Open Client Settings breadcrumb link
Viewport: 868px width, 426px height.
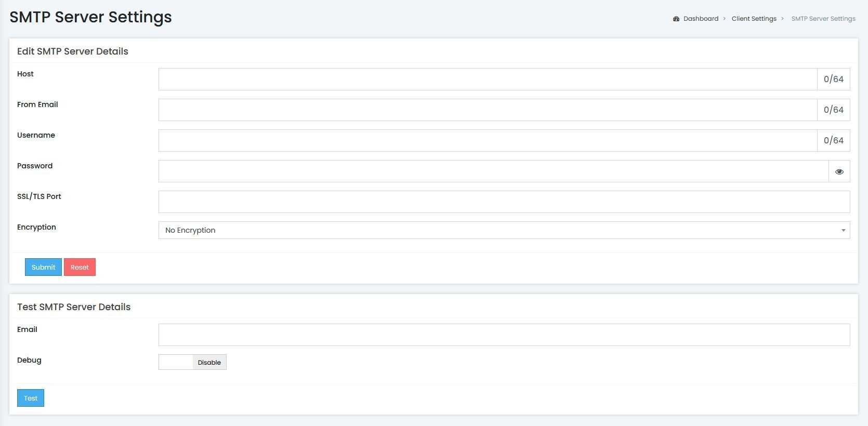754,19
